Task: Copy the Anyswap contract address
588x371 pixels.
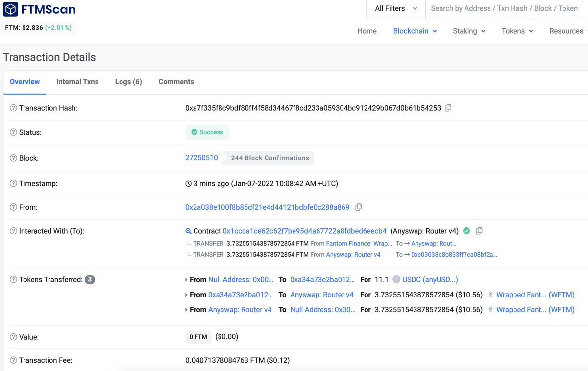Action: (479, 231)
